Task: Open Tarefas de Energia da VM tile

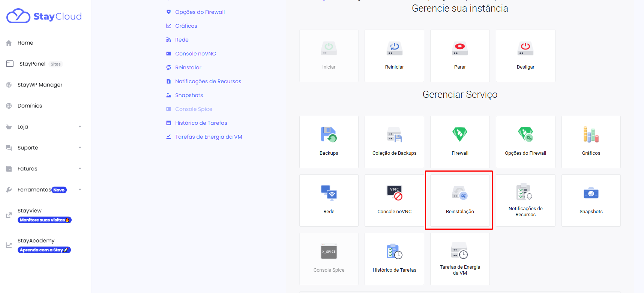Action: tap(460, 259)
